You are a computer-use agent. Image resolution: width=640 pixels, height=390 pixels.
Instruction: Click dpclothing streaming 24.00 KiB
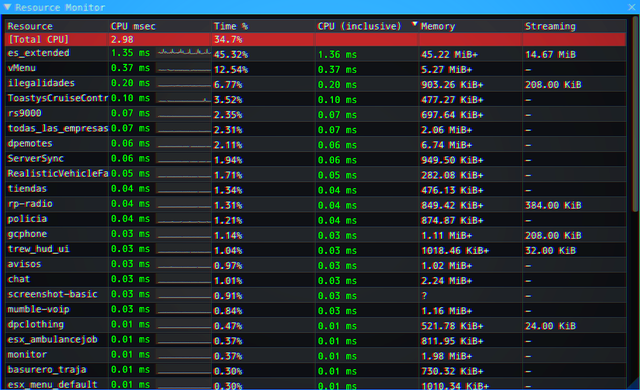tap(550, 326)
